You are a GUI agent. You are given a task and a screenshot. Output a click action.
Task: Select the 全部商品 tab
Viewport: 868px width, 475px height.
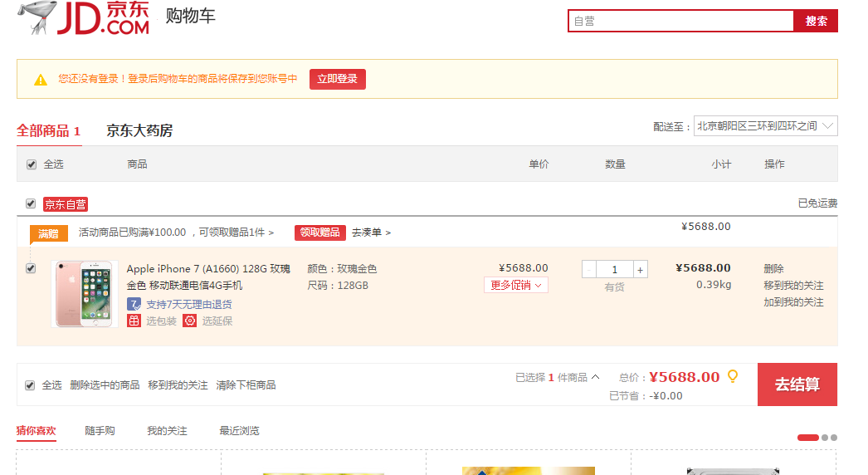click(49, 131)
